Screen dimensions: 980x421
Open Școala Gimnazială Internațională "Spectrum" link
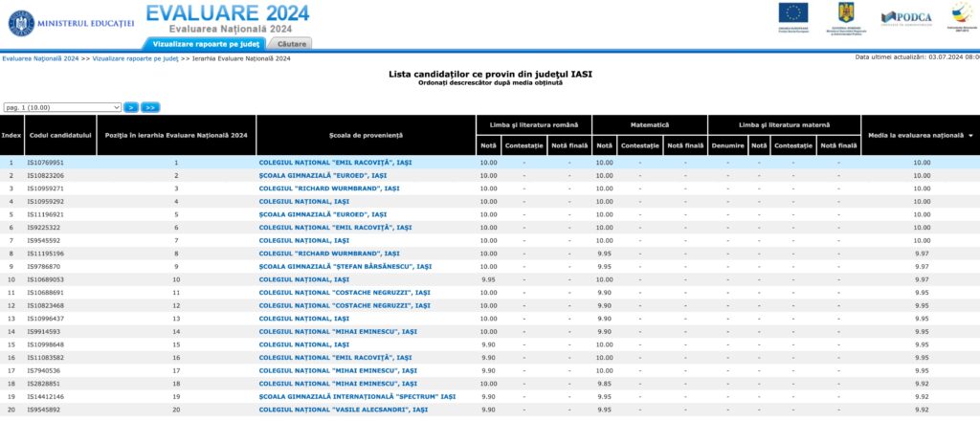pos(357,396)
